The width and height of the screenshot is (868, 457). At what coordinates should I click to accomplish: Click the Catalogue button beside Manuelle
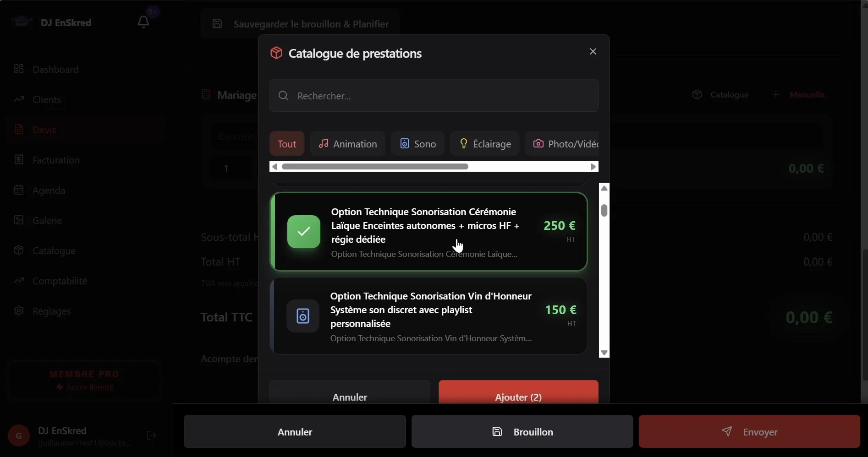pyautogui.click(x=720, y=94)
